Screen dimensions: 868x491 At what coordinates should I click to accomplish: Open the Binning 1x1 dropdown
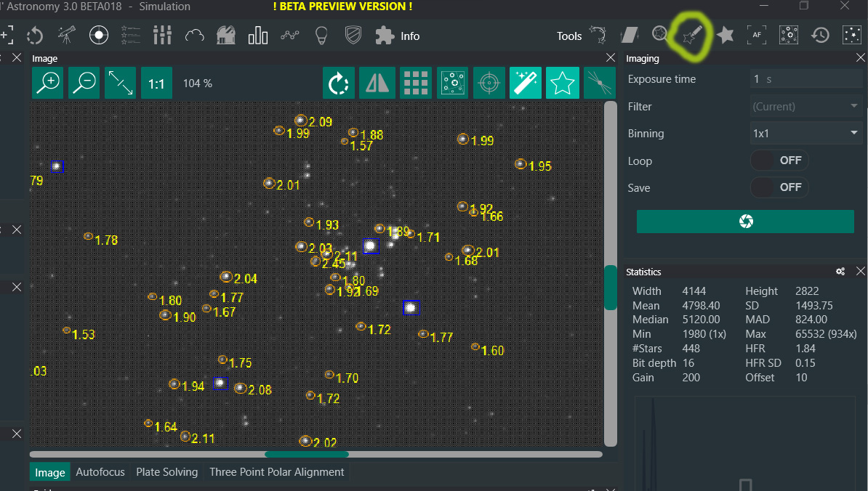click(x=806, y=134)
